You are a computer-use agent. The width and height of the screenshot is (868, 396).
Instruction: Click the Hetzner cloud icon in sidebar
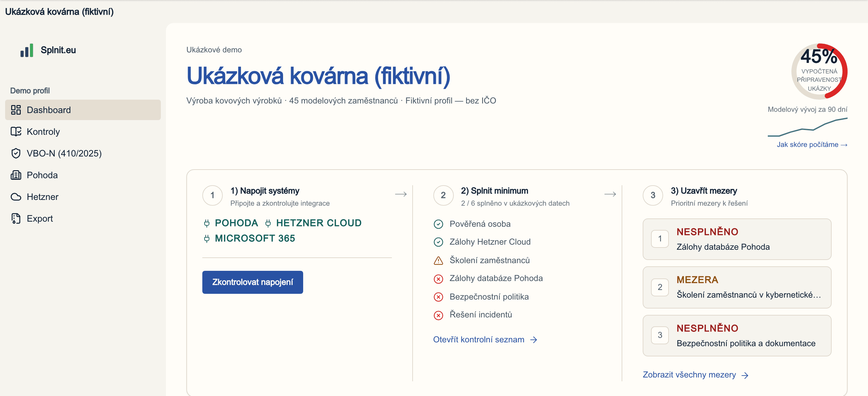point(16,197)
